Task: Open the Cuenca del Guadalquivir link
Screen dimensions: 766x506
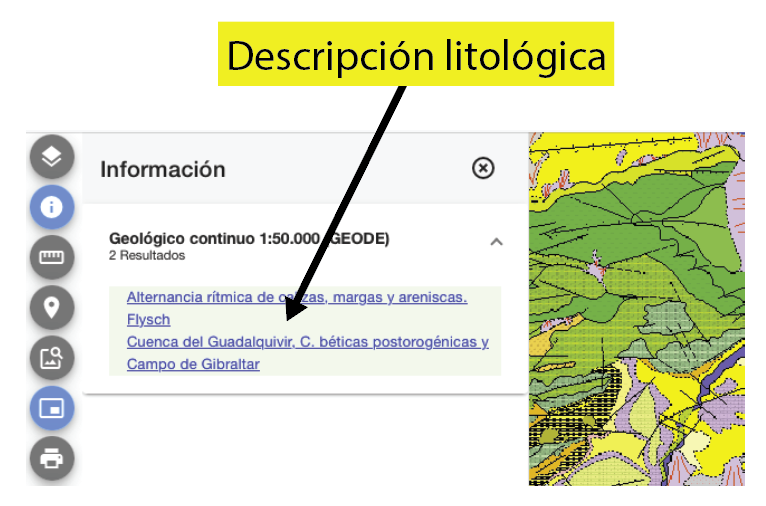Action: pyautogui.click(x=307, y=342)
